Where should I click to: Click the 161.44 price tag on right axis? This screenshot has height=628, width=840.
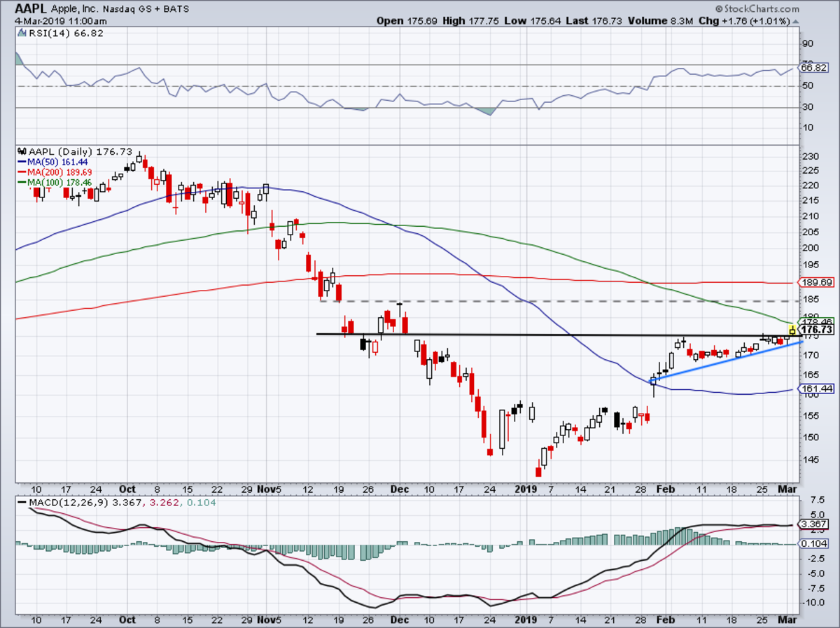pyautogui.click(x=815, y=389)
